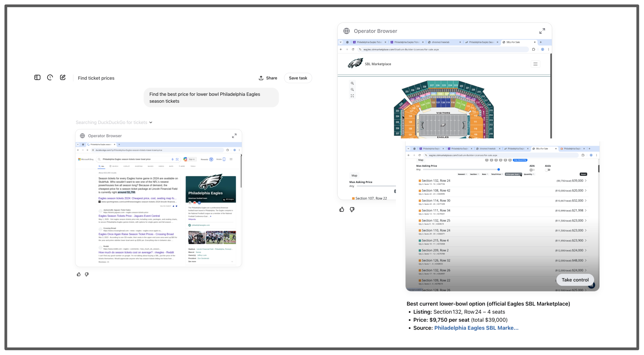Viewport: 644px width, 355px height.
Task: Toggle the Aisle filter switch
Action: [x=548, y=170]
